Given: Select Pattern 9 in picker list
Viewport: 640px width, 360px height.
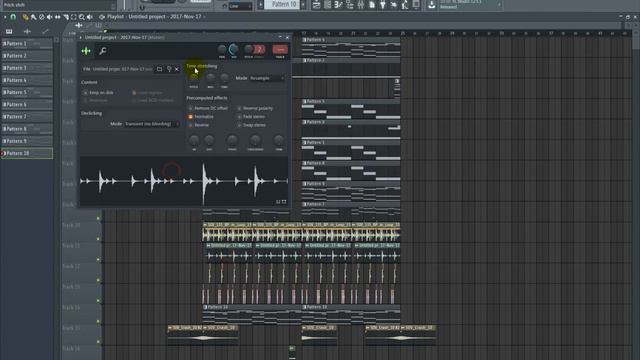Looking at the screenshot, I should 27,141.
